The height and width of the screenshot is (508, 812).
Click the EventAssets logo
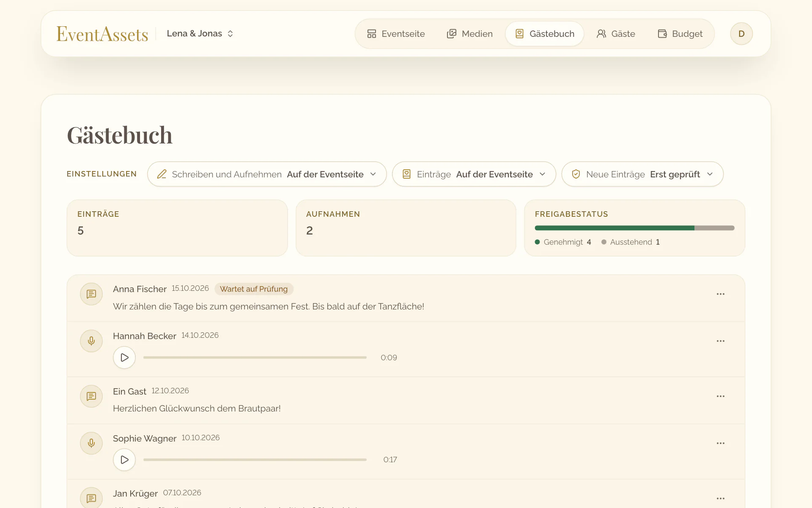102,34
